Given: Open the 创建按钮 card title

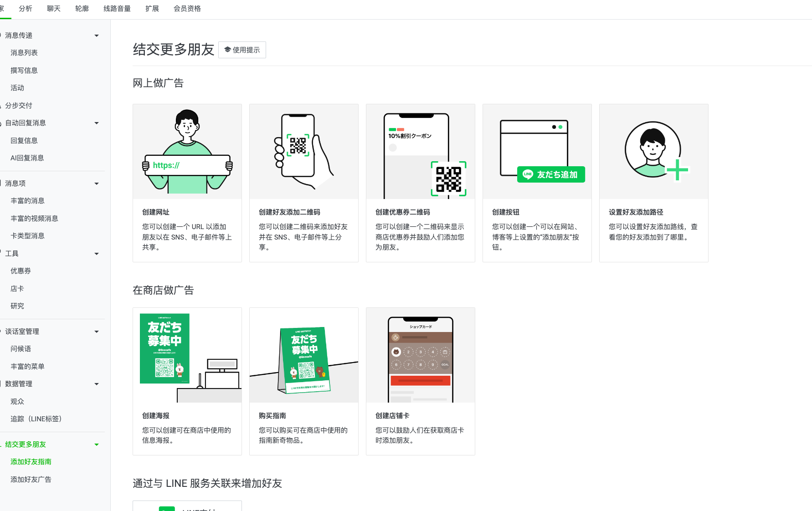Looking at the screenshot, I should [x=506, y=212].
